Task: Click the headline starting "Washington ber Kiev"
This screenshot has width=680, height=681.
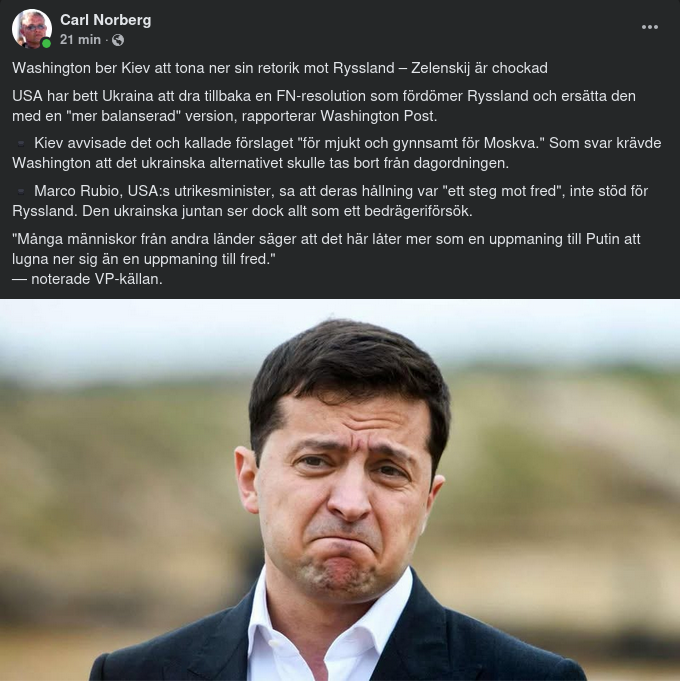Action: [x=280, y=68]
